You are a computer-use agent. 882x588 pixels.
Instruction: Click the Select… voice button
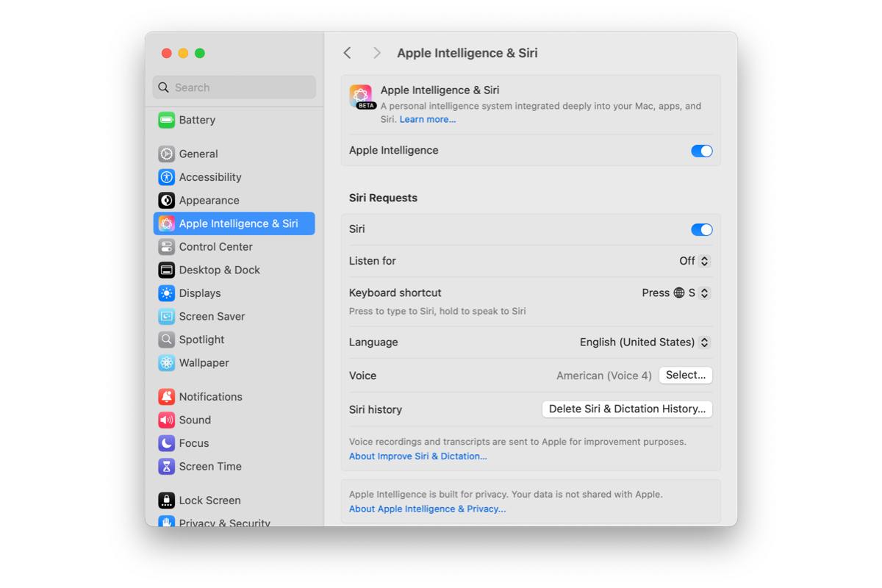[686, 375]
